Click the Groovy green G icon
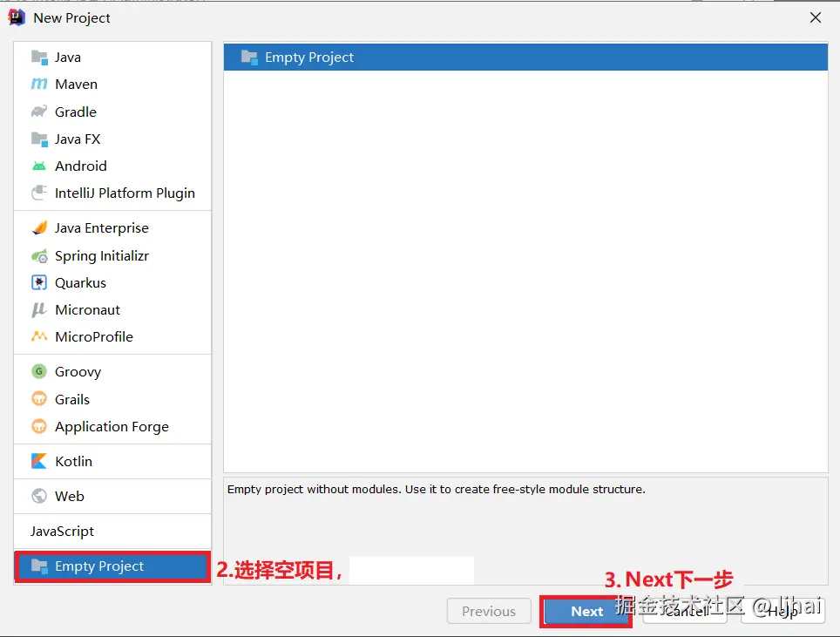840x637 pixels. tap(39, 371)
